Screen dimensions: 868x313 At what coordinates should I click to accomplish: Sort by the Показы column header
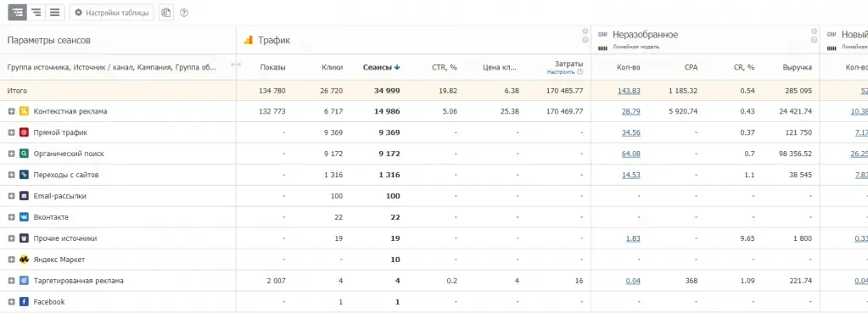tap(273, 68)
